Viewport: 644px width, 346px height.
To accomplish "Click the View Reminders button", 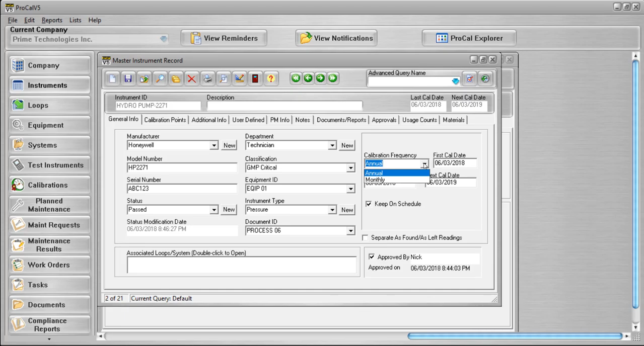I will pos(224,38).
